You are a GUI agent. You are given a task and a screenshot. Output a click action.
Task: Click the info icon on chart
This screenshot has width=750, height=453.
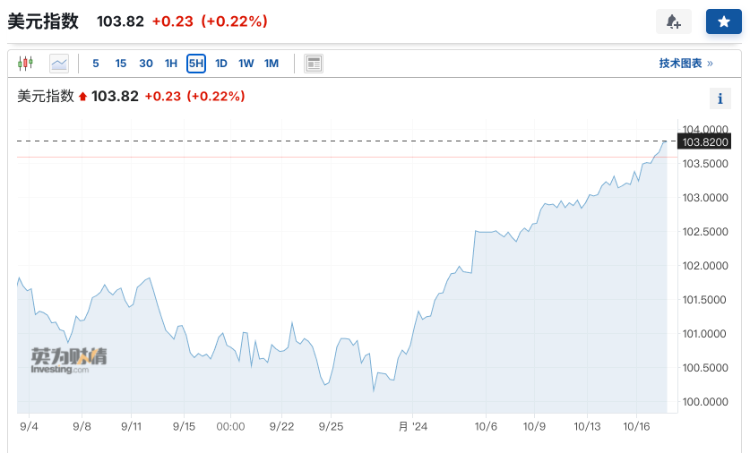pos(720,98)
